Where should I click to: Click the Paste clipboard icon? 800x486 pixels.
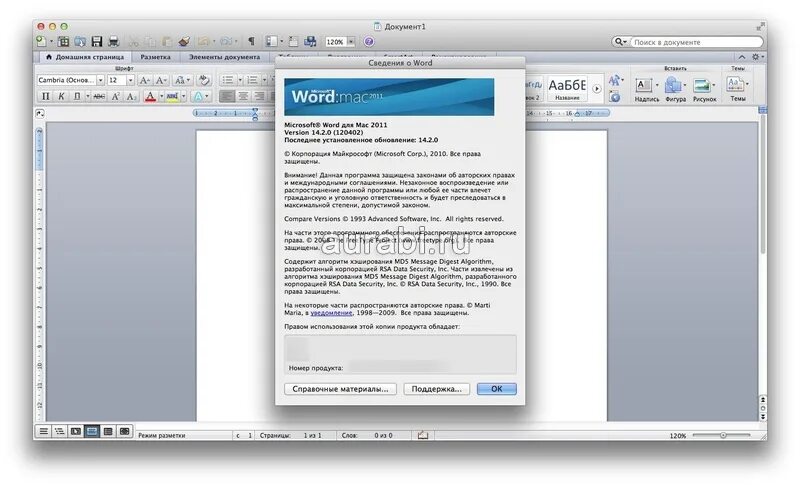[x=167, y=41]
